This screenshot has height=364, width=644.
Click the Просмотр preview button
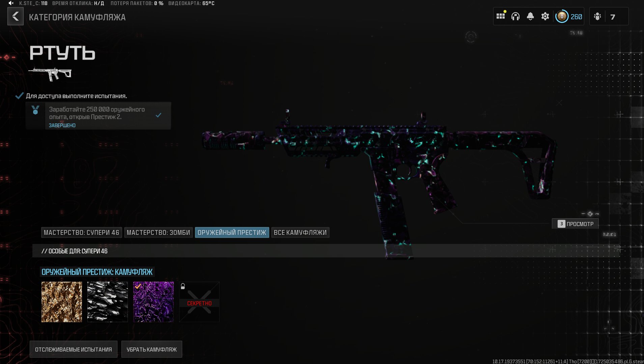[x=575, y=224]
